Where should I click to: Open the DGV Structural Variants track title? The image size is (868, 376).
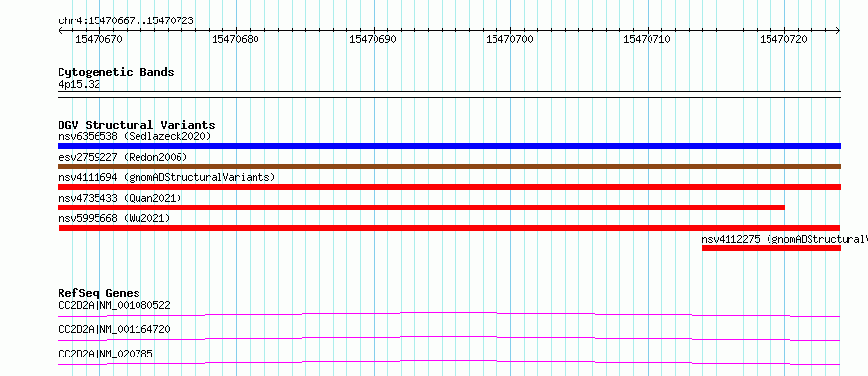coord(137,125)
